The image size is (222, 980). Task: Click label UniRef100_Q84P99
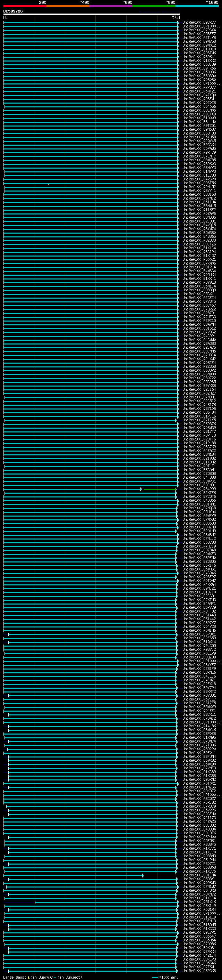[x=199, y=489]
